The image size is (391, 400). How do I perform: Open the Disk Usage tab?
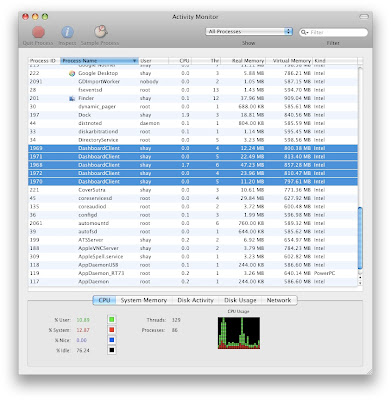240,300
